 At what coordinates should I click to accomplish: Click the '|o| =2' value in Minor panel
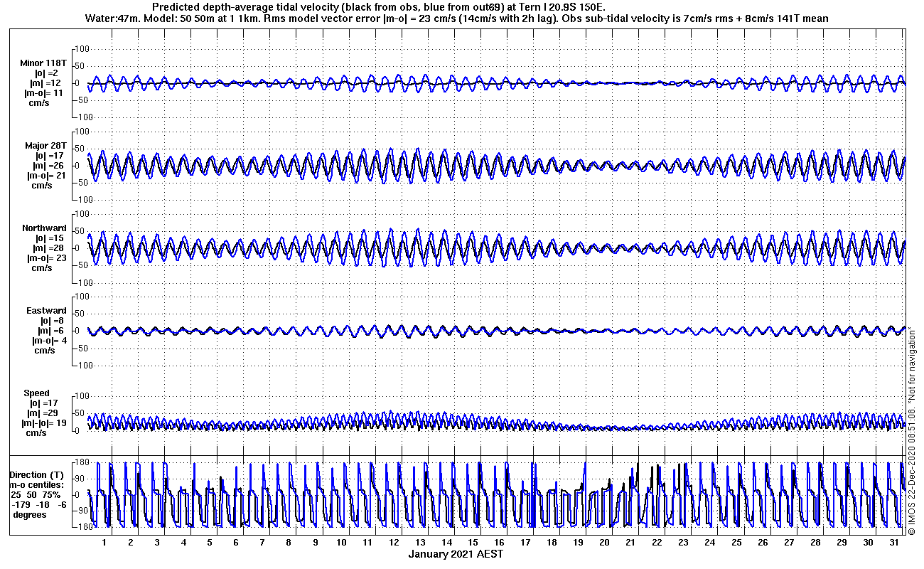coord(47,73)
